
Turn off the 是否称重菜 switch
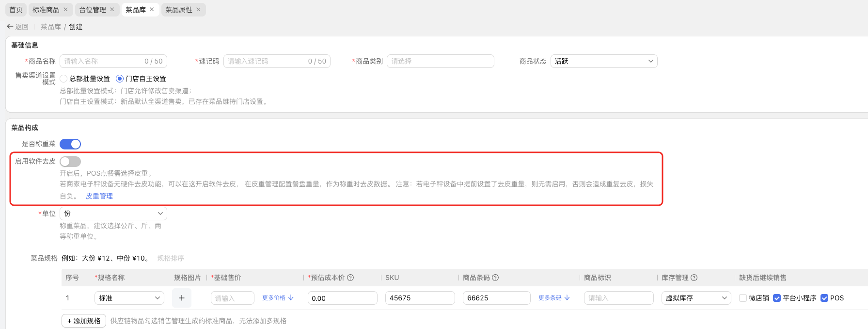70,144
